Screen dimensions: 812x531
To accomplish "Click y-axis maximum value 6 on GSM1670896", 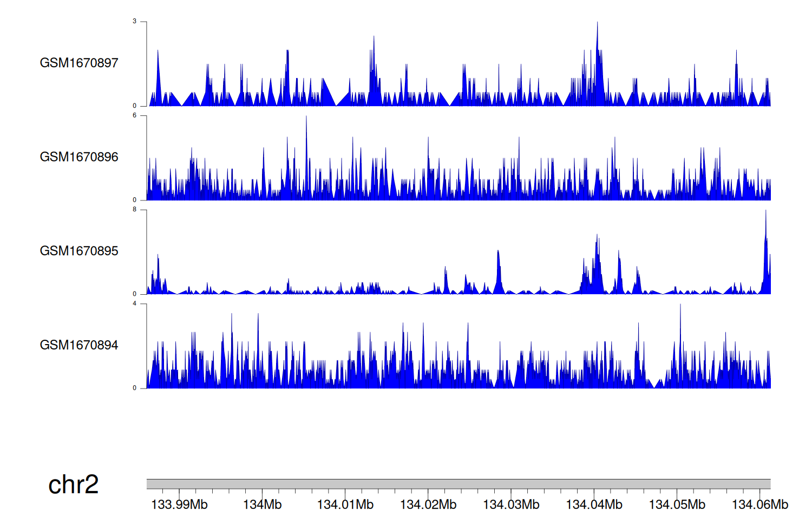I will (135, 115).
